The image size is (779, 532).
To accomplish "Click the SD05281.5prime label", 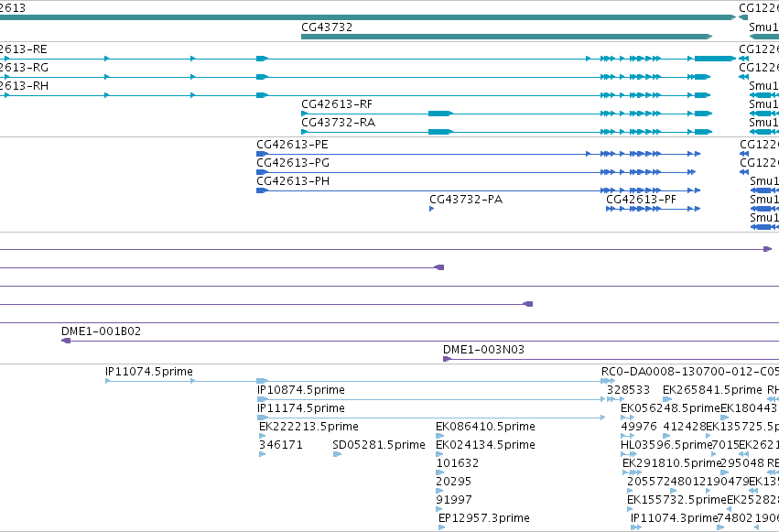I will (x=379, y=445).
